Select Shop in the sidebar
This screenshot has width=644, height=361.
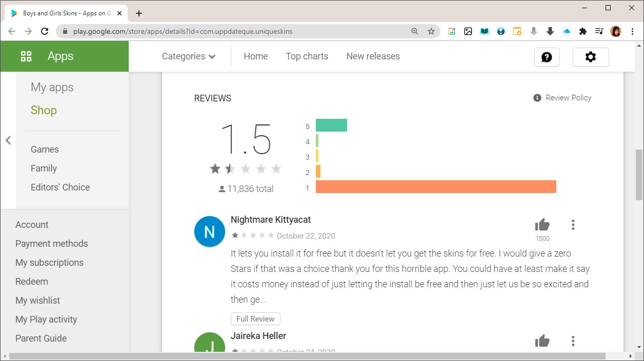[44, 110]
